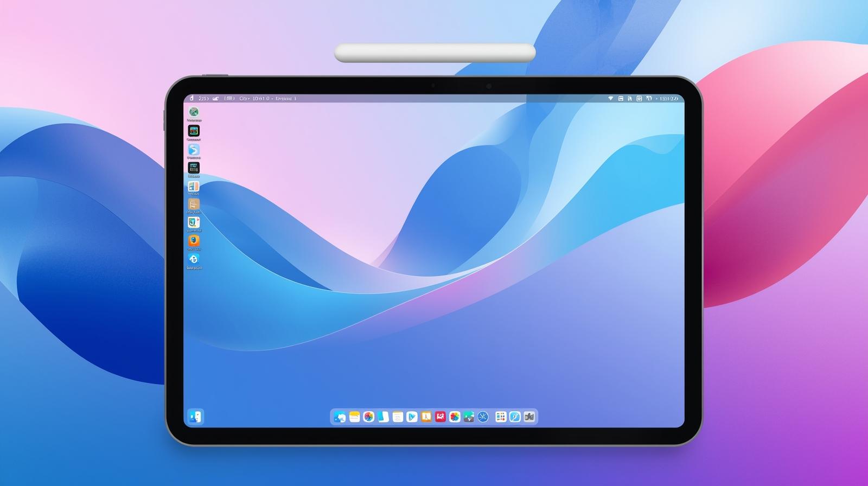Image resolution: width=868 pixels, height=486 pixels.
Task: Launch the light blue circular P dock app
Action: point(515,417)
